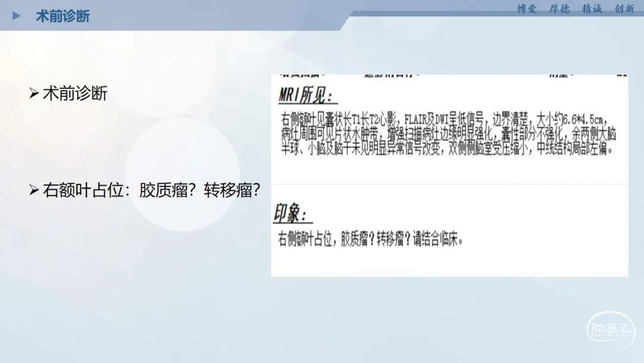The image size is (644, 363).
Task: Click the triangle icon beside the slide title
Action: coord(17,16)
